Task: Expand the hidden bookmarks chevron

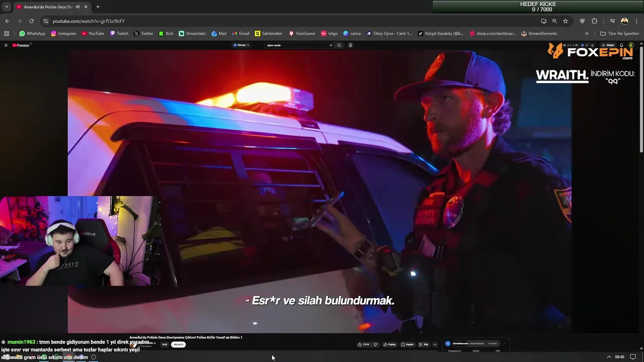Action: click(x=587, y=34)
